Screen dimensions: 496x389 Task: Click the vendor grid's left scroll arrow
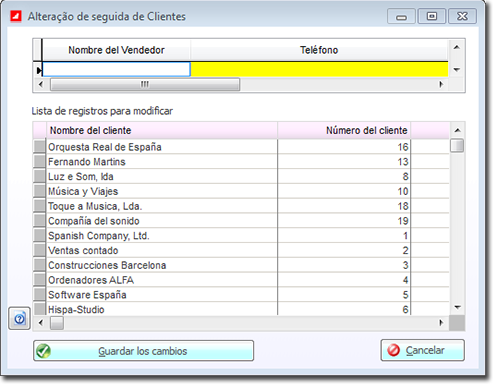coord(41,84)
